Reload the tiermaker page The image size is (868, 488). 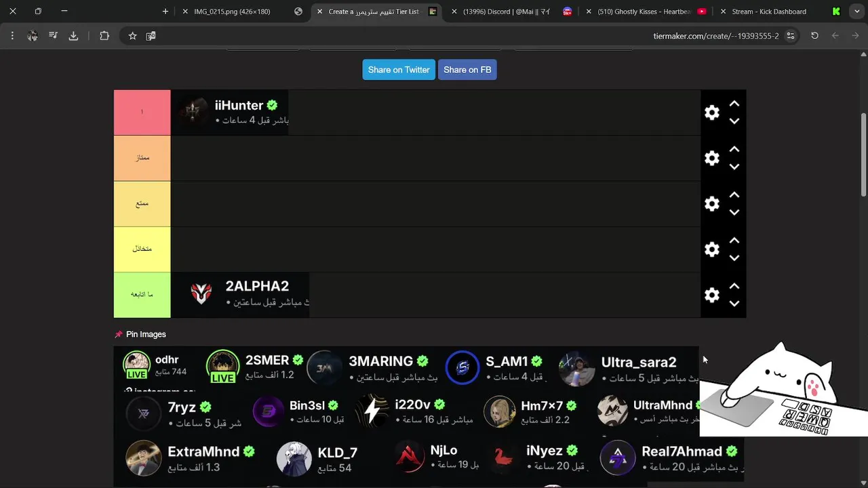[x=814, y=36]
